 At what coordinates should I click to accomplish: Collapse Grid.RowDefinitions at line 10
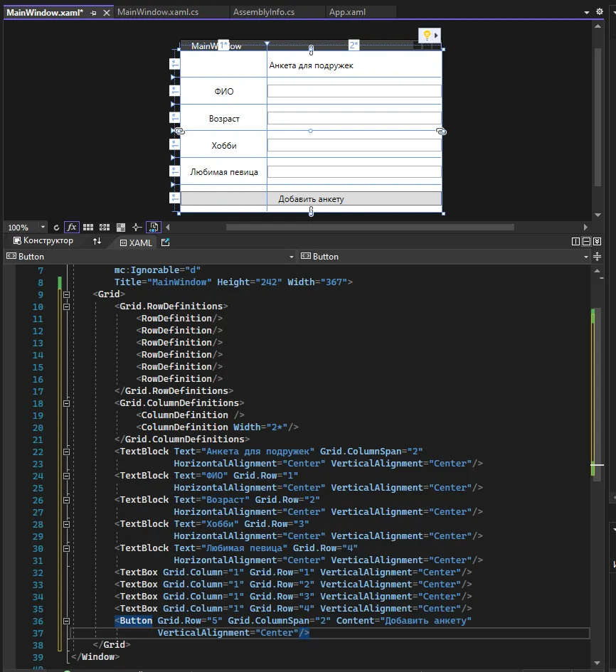(66, 306)
